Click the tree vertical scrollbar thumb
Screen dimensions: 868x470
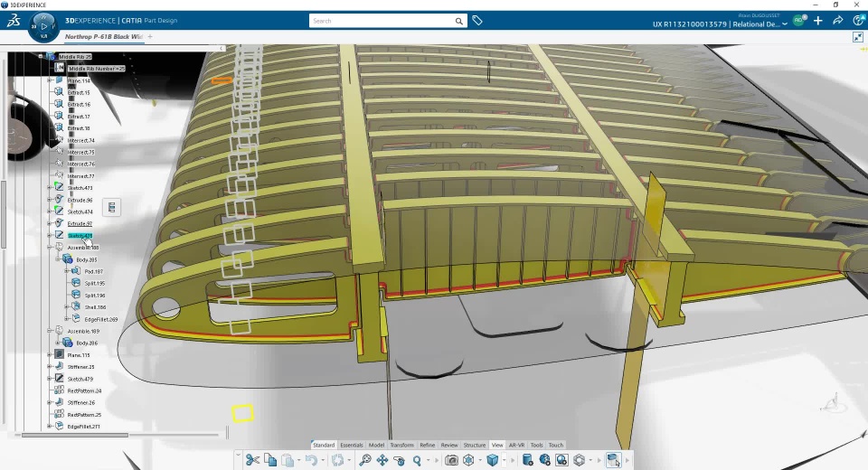tap(4, 215)
